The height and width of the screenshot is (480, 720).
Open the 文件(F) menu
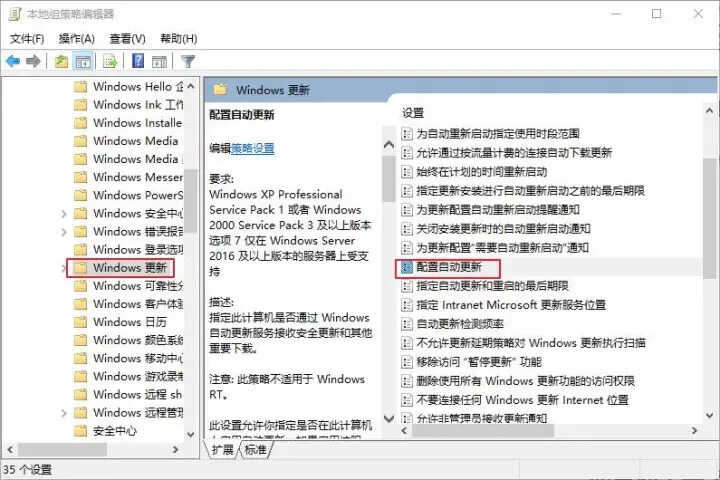(27, 39)
